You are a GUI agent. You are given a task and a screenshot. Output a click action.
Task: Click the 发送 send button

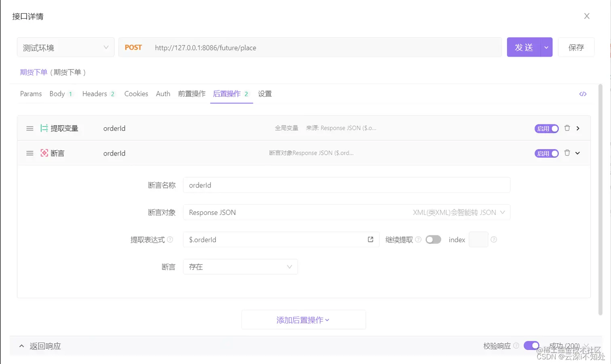tap(524, 47)
